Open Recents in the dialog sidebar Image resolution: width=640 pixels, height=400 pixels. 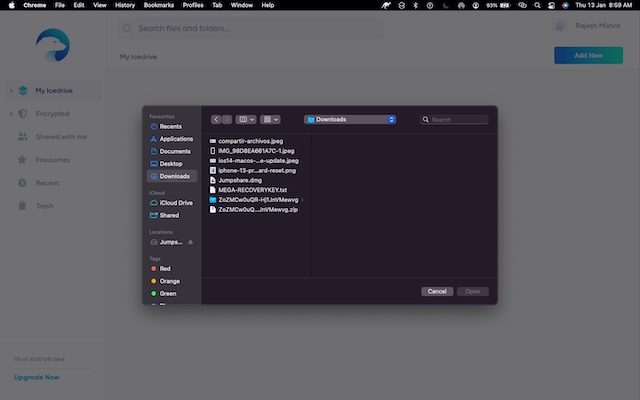point(170,127)
